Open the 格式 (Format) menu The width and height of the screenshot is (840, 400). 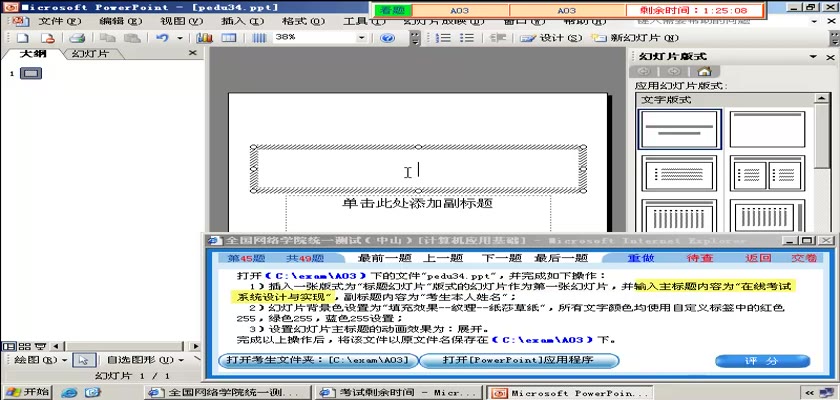(304, 21)
